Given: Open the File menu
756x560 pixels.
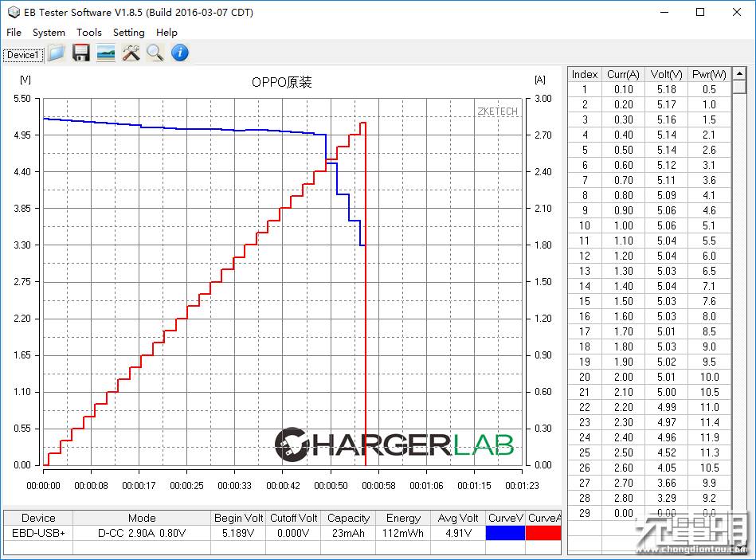Looking at the screenshot, I should coord(14,33).
